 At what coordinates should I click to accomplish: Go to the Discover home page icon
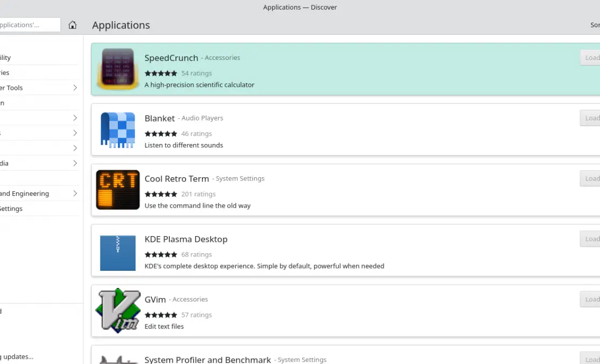[72, 25]
